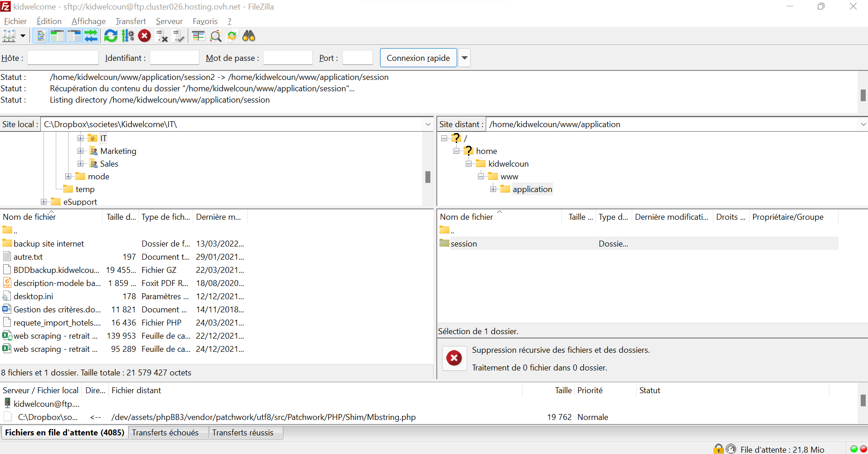
Task: Click the Hôte input field
Action: click(x=63, y=58)
